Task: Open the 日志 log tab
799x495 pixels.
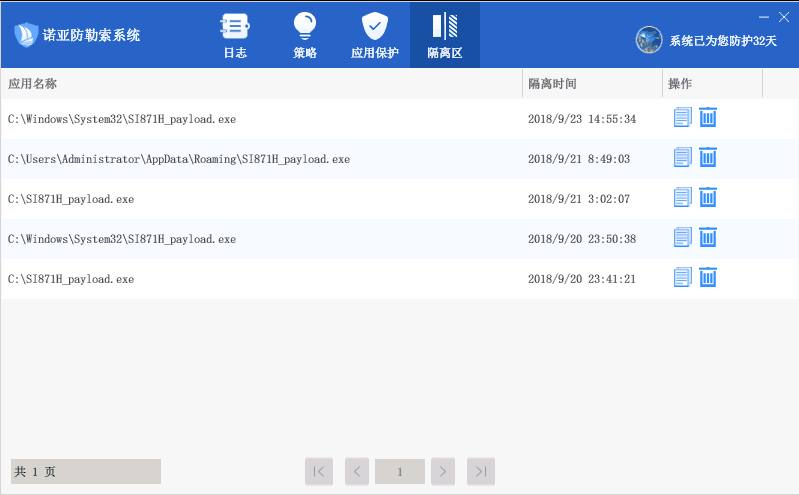Action: [x=235, y=35]
